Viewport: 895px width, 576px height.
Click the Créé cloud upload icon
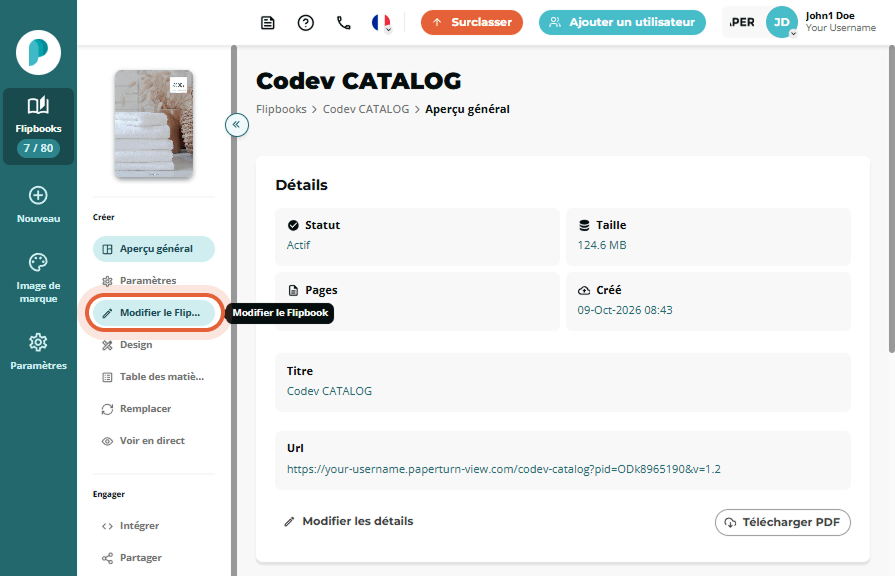point(584,291)
